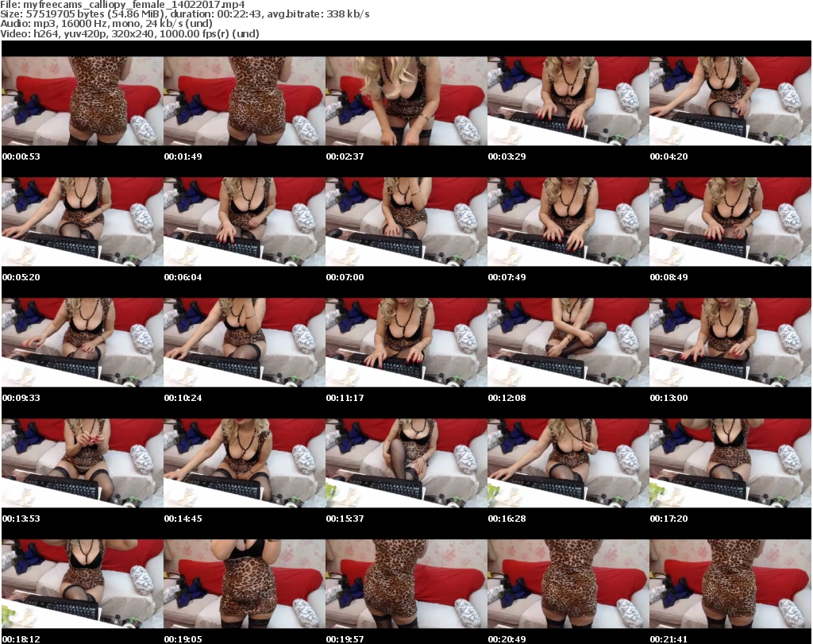Click the Size and duration info line

(x=184, y=14)
